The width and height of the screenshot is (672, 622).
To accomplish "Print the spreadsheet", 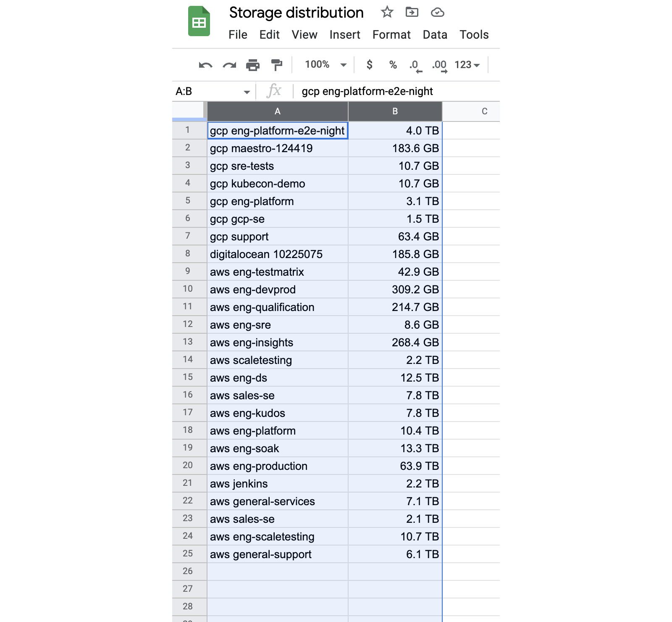I will 253,65.
